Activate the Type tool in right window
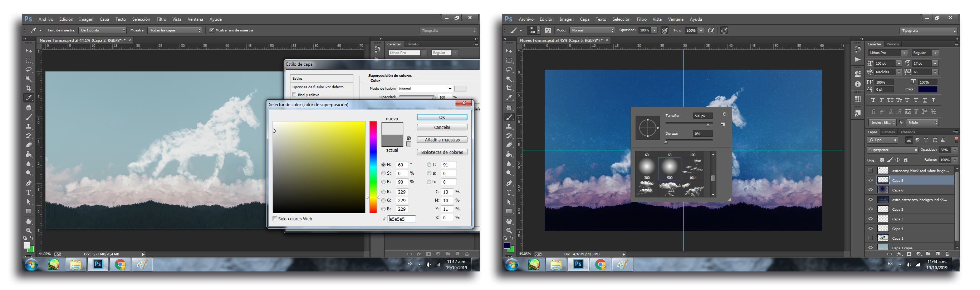The image size is (980, 290). (x=509, y=193)
